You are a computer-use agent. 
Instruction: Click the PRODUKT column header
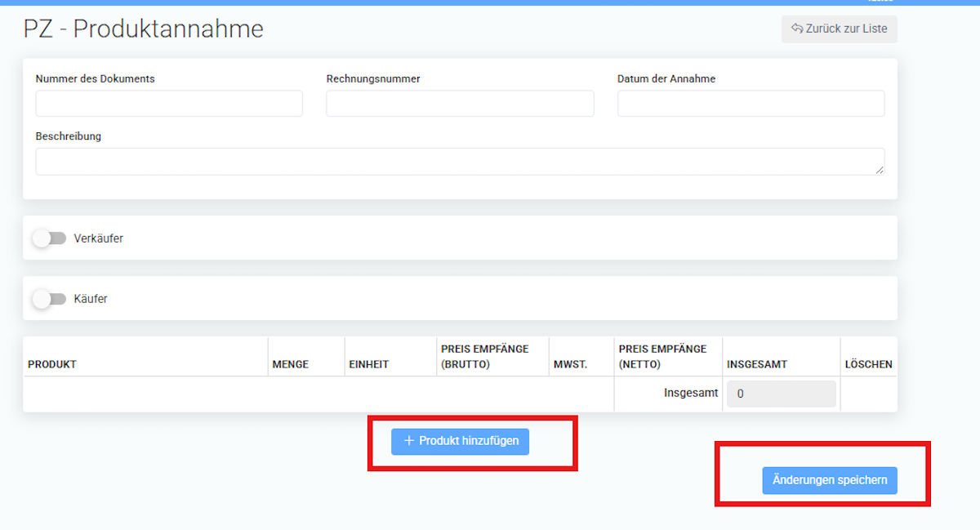coord(52,364)
